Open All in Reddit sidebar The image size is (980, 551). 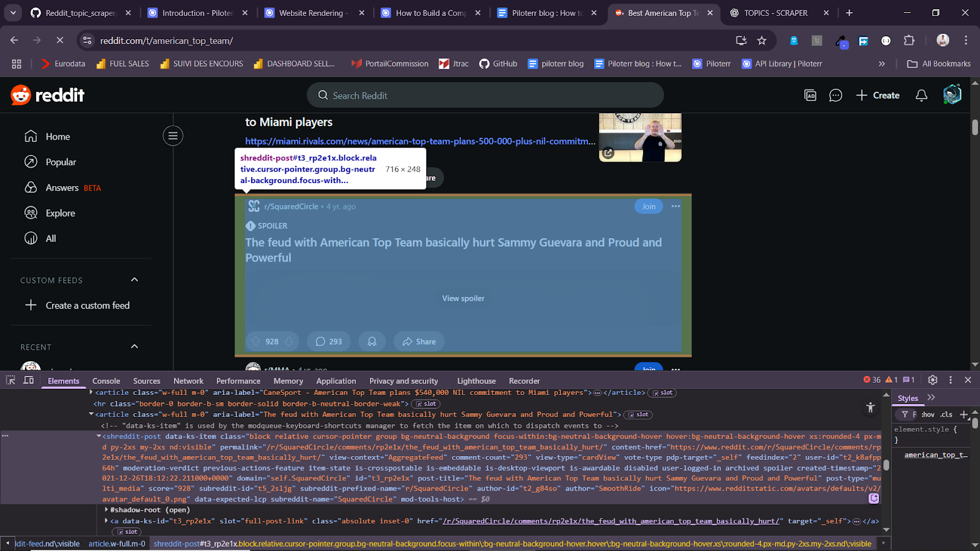pos(40,239)
